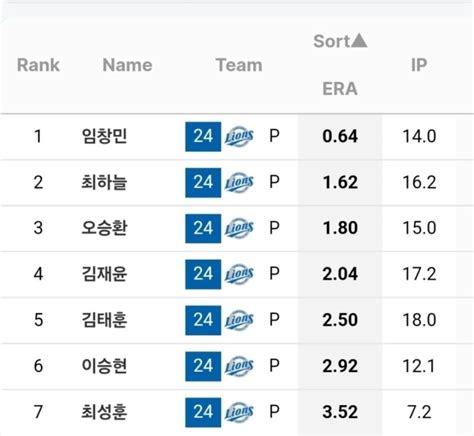Click the Lions logo in 김재윤's row
This screenshot has height=436, width=474.
tap(239, 274)
